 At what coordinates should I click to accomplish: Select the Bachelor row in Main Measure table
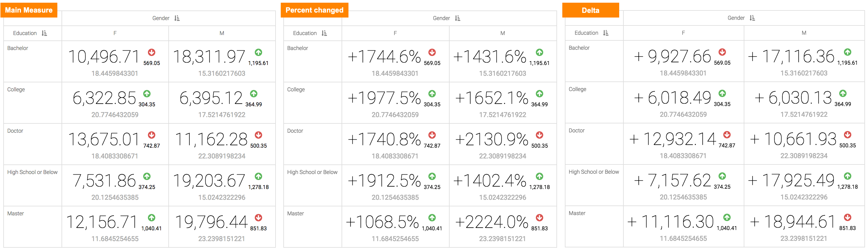[18, 48]
